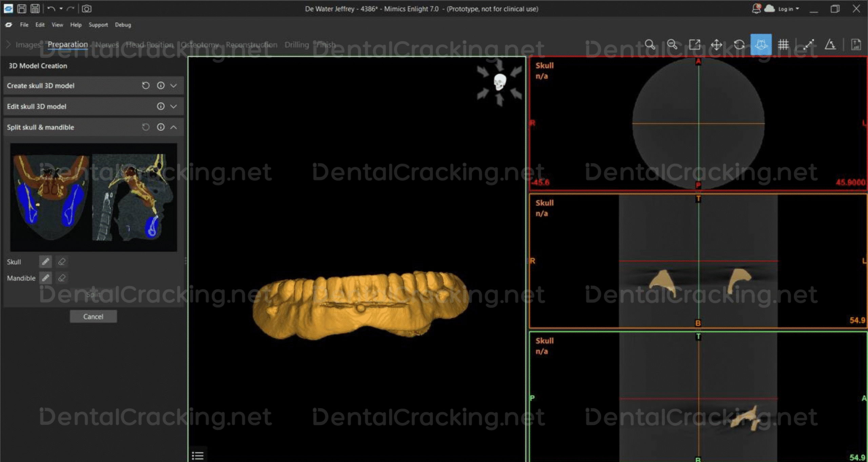The image size is (868, 462).
Task: Take a screenshot with camera icon
Action: coord(86,9)
